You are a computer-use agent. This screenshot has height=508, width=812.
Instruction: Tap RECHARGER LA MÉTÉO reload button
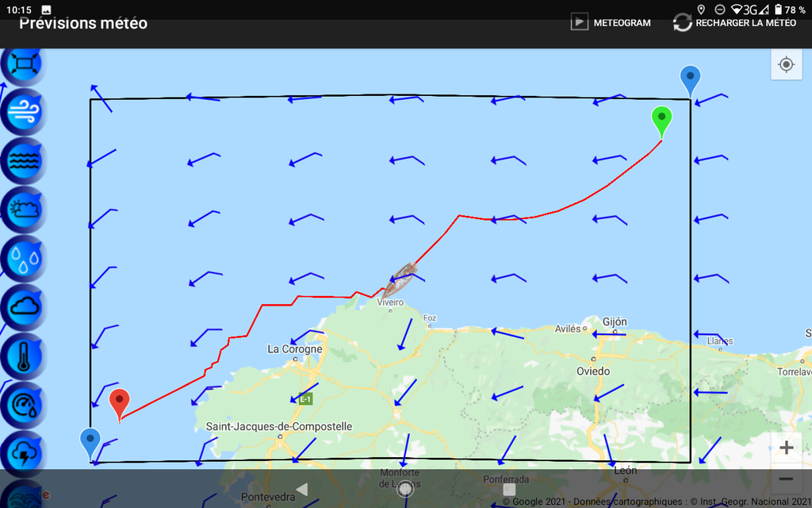734,23
